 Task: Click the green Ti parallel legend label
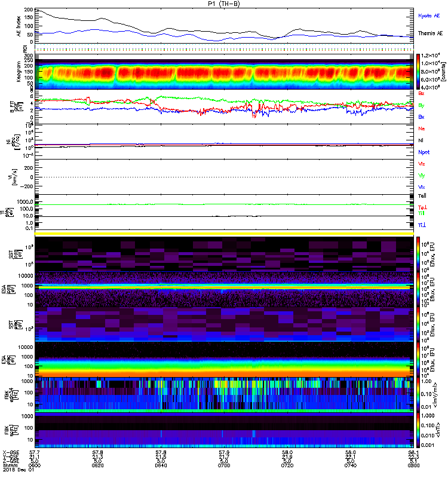(x=421, y=213)
